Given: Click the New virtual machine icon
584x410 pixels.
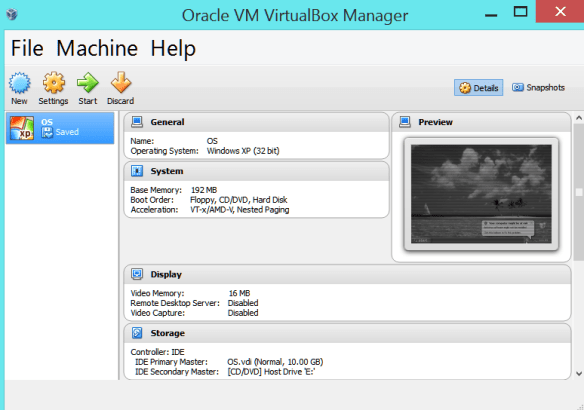Looking at the screenshot, I should 19,83.
